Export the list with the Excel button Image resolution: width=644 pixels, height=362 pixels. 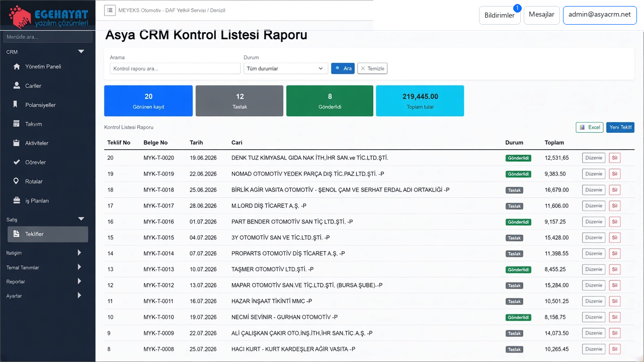coord(590,127)
